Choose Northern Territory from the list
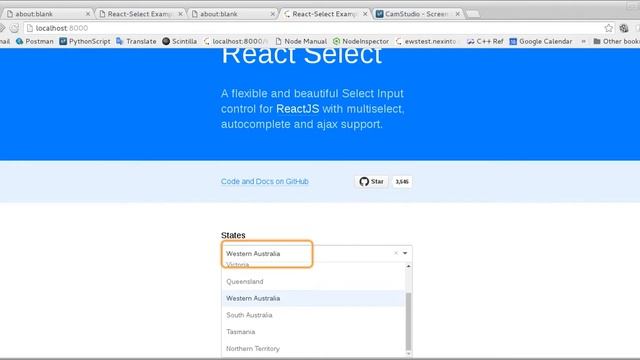This screenshot has height=360, width=640. tap(313, 349)
